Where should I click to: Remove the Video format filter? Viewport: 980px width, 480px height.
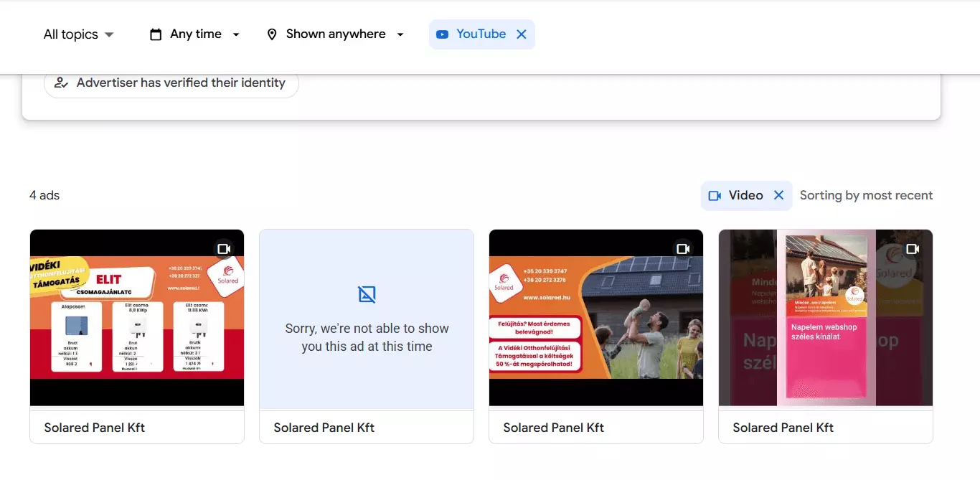click(x=778, y=195)
